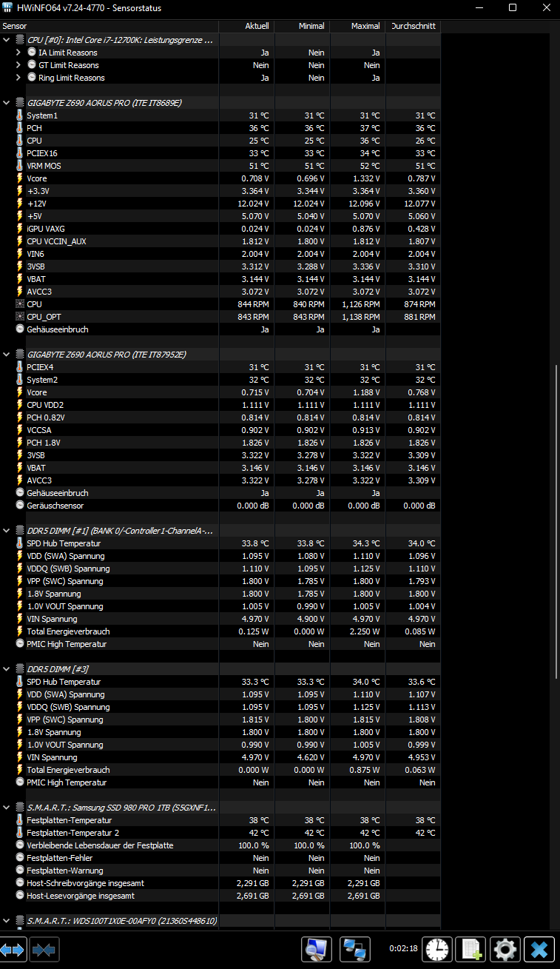Collapse the GIGABYTE Z690 ITE IT87952E group

[7, 355]
